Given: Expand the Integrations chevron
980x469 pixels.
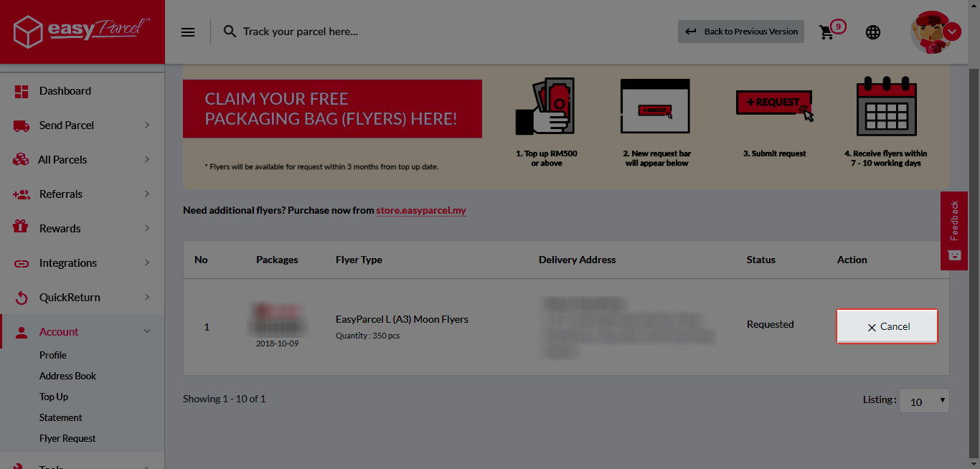Looking at the screenshot, I should (x=147, y=262).
